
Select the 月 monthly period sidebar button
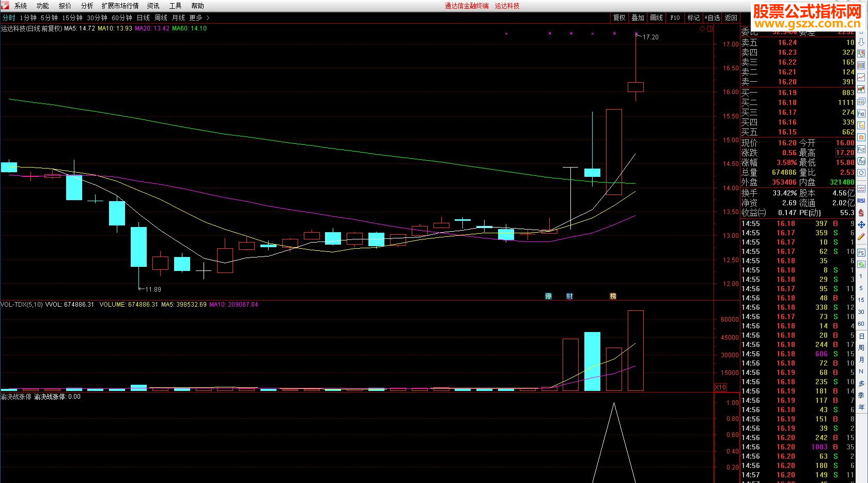point(861,359)
